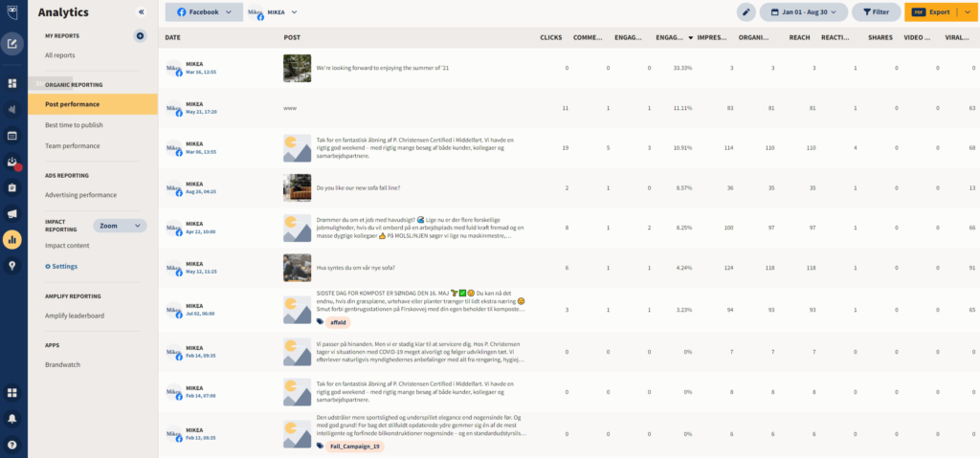980x458 pixels.
Task: Click the help question mark icon
Action: pos(12,444)
